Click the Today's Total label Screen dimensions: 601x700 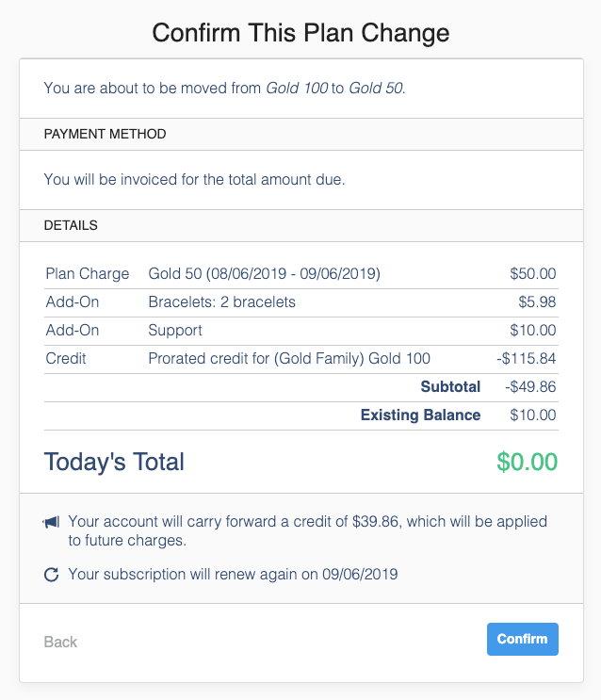[114, 462]
